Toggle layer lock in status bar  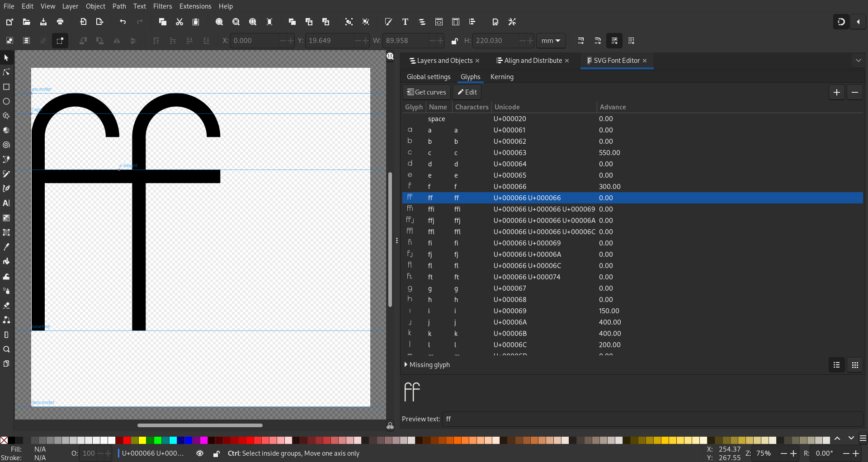point(217,453)
